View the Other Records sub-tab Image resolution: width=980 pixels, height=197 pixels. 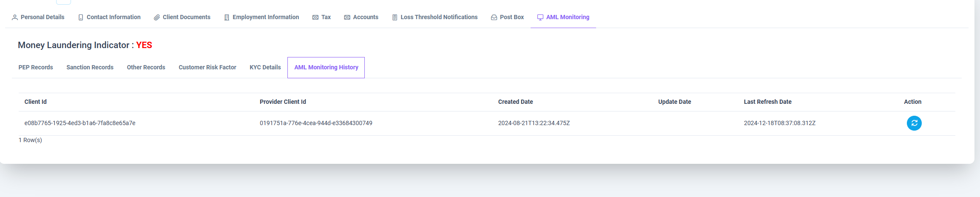click(x=146, y=68)
